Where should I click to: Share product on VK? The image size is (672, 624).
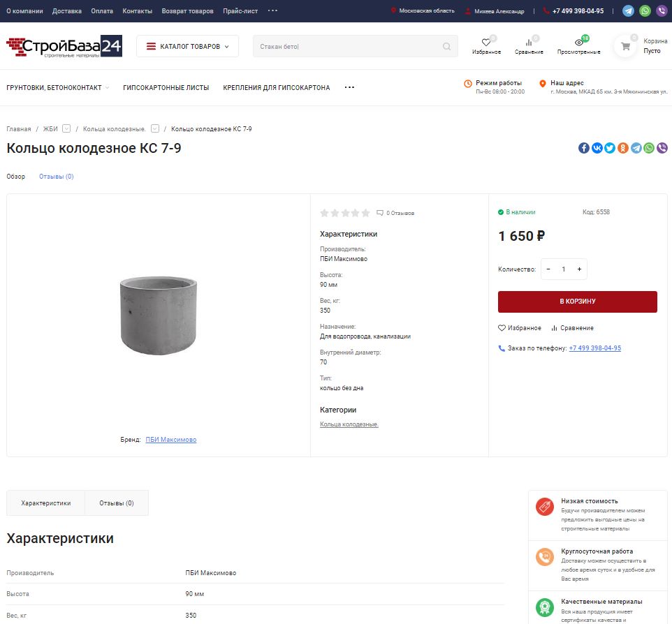[597, 148]
